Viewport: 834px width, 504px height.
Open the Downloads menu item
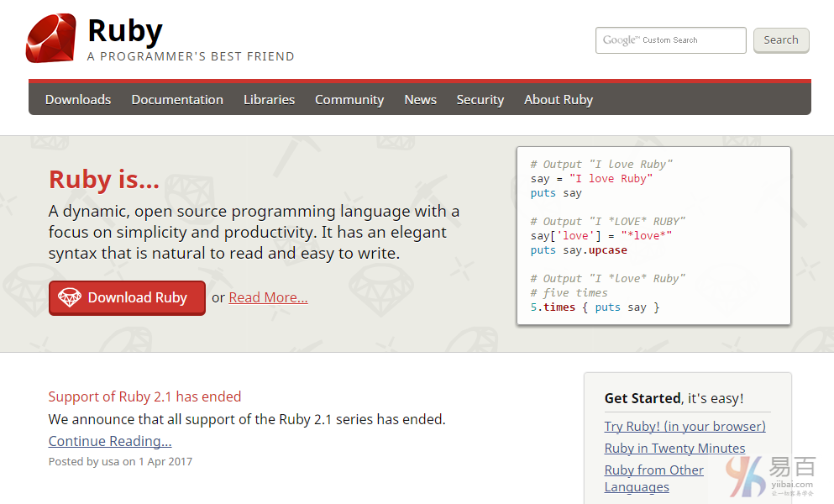pyautogui.click(x=78, y=99)
